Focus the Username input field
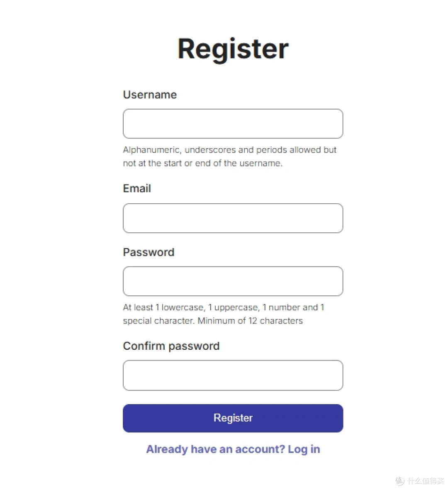 [233, 124]
